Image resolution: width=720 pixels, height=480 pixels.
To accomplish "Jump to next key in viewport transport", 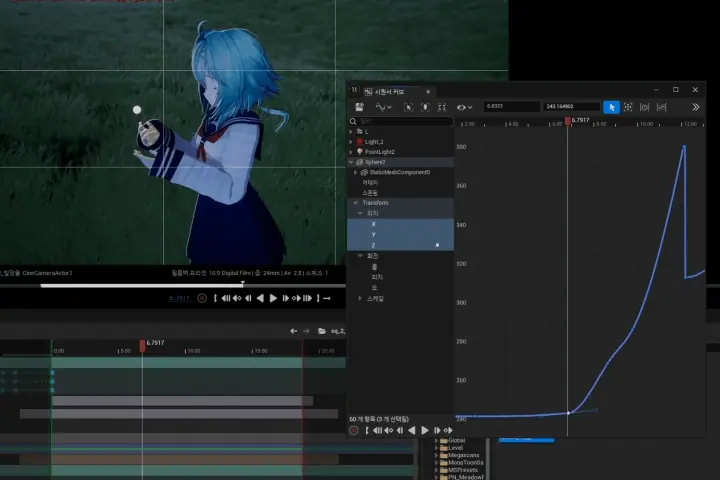I will (296, 298).
